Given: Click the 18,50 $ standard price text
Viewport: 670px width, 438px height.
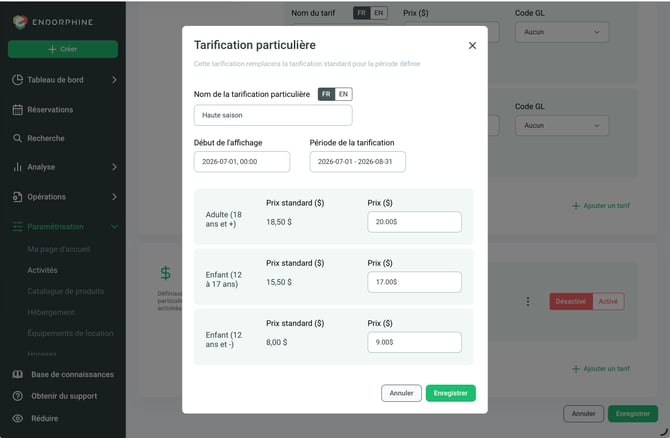Looking at the screenshot, I should click(279, 222).
